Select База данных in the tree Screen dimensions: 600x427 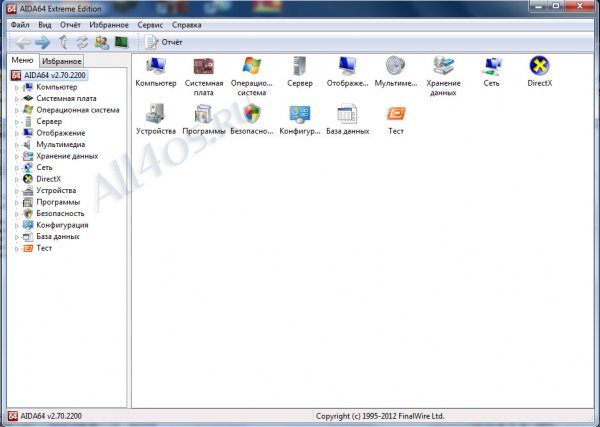click(58, 236)
